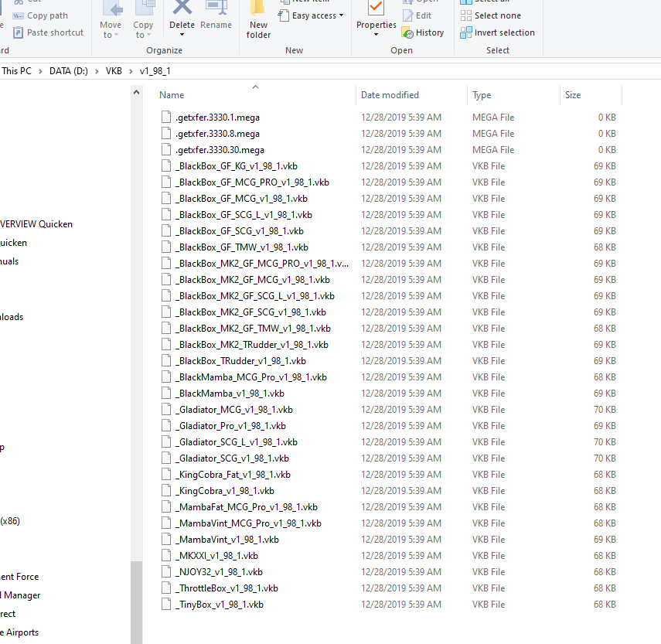Click the file icon of _ThrottleBox_v1_98_1.vkb
This screenshot has width=661, height=644.
pos(166,588)
